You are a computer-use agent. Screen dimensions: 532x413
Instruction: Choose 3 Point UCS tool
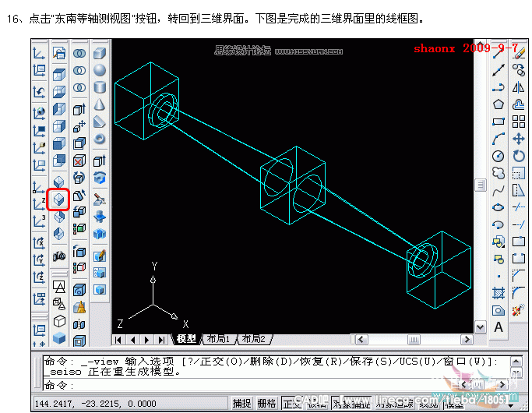39,221
